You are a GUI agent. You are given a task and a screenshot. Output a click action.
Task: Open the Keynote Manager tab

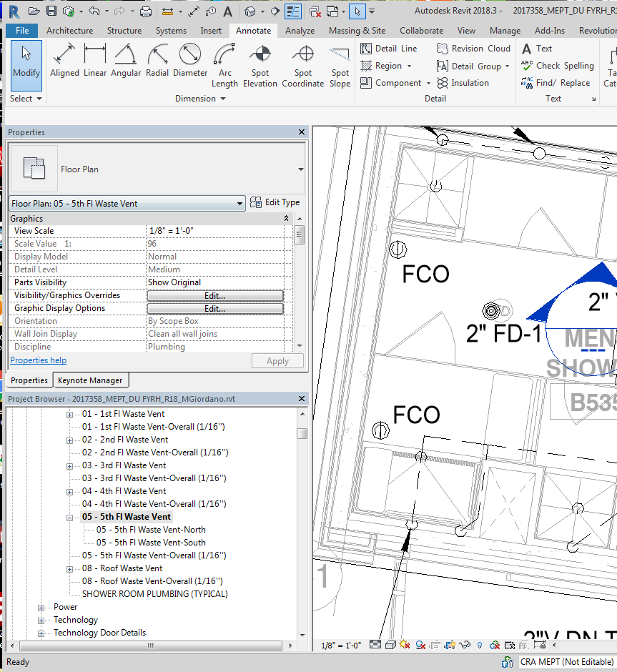[90, 380]
